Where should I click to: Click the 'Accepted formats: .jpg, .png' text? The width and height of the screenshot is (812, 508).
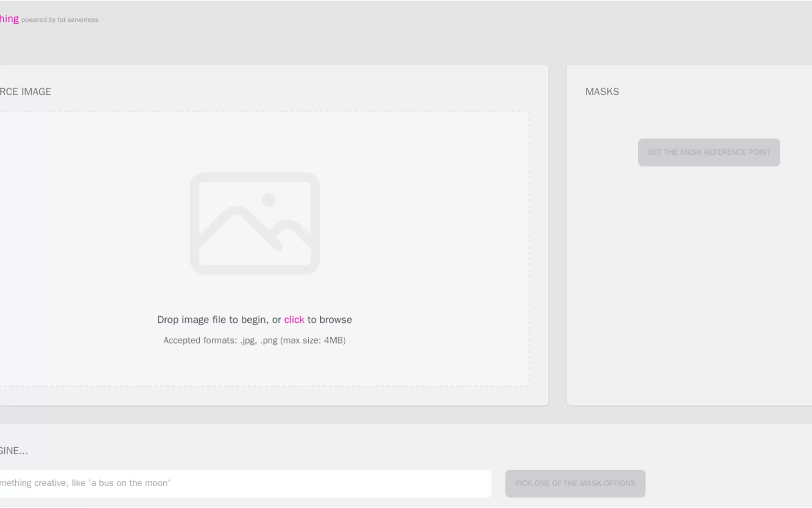click(x=220, y=340)
